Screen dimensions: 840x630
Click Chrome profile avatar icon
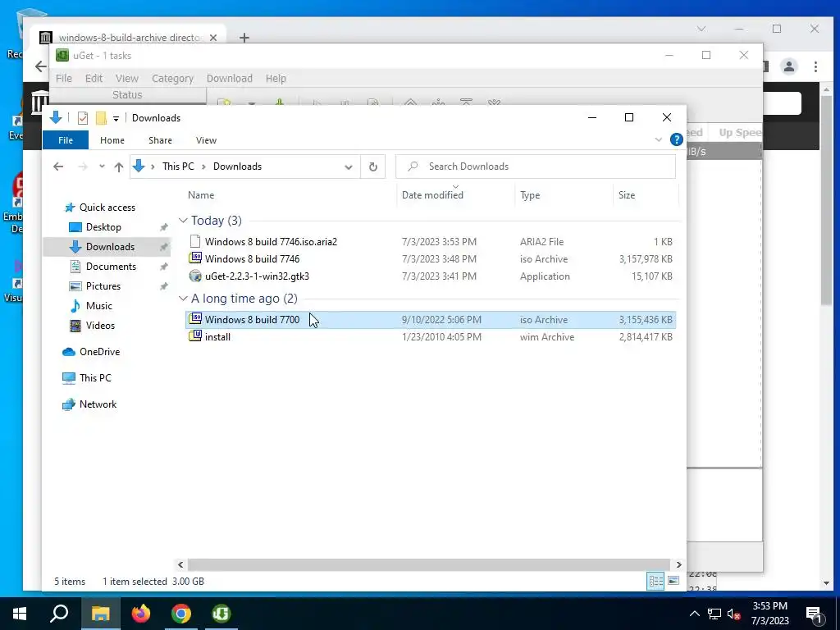pos(788,66)
